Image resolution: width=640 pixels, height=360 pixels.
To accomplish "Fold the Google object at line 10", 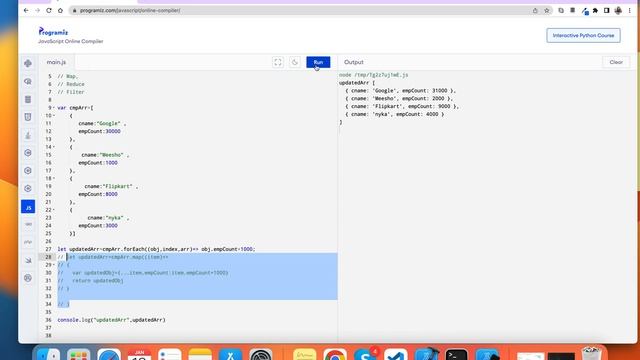I will point(54,116).
